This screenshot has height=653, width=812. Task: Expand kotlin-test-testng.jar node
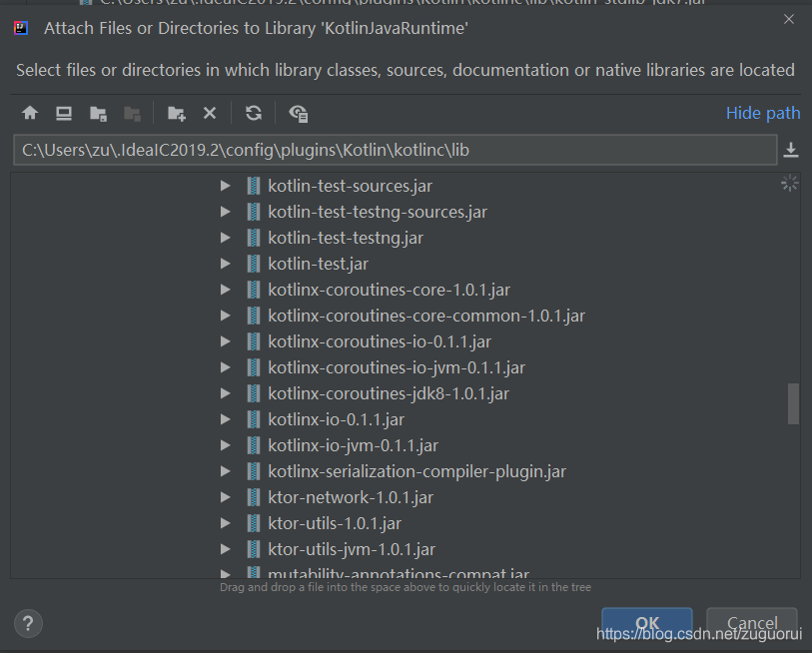coord(226,238)
